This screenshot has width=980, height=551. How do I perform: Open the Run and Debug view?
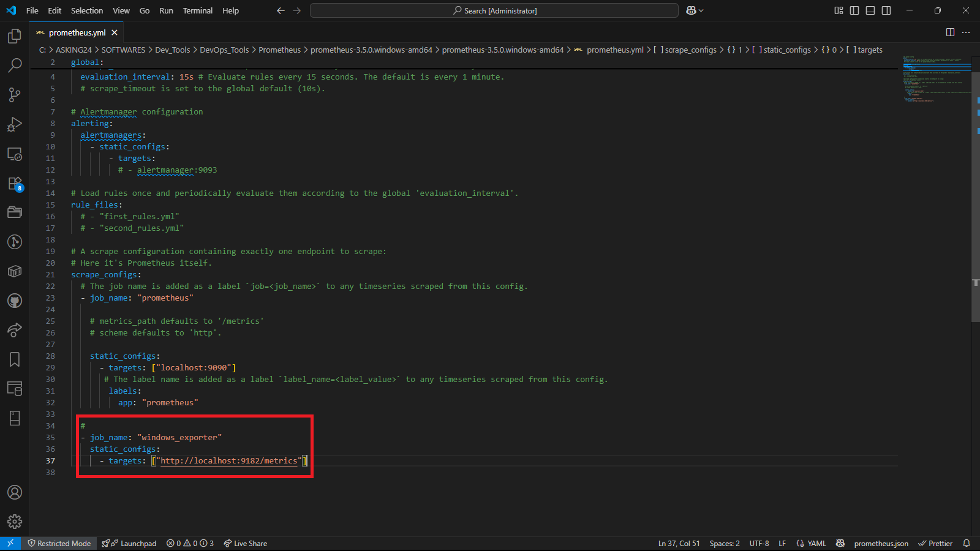coord(15,124)
